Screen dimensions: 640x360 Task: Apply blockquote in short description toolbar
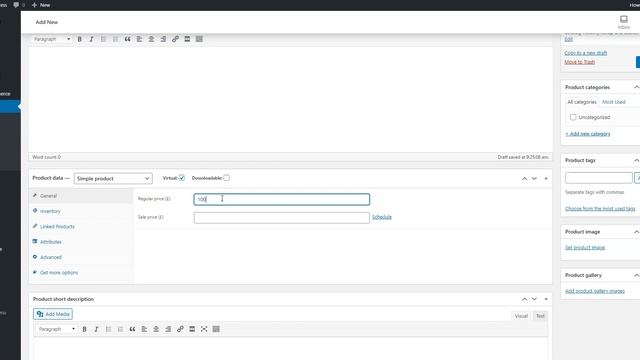pyautogui.click(x=132, y=329)
